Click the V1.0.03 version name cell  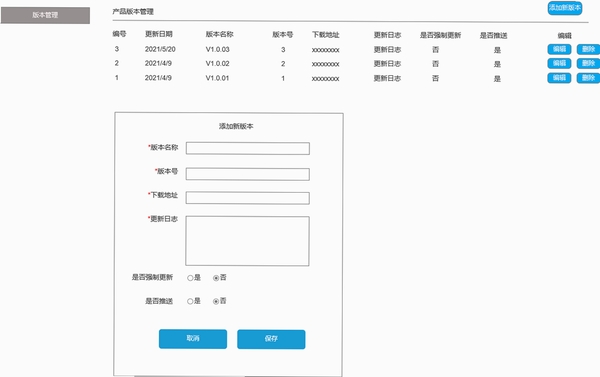[217, 49]
